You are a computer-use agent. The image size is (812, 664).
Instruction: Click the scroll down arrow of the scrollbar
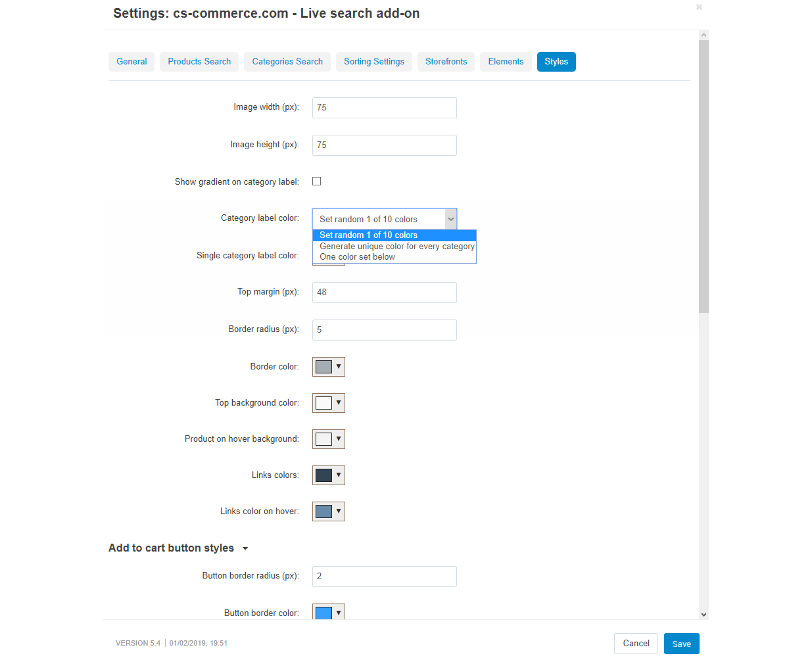(x=704, y=615)
